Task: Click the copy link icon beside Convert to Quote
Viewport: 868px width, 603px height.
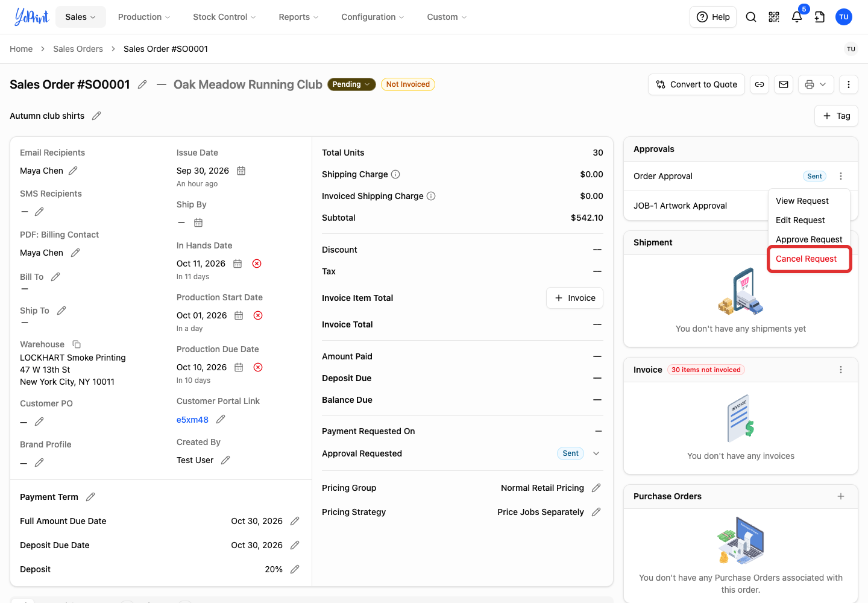Action: pos(759,84)
